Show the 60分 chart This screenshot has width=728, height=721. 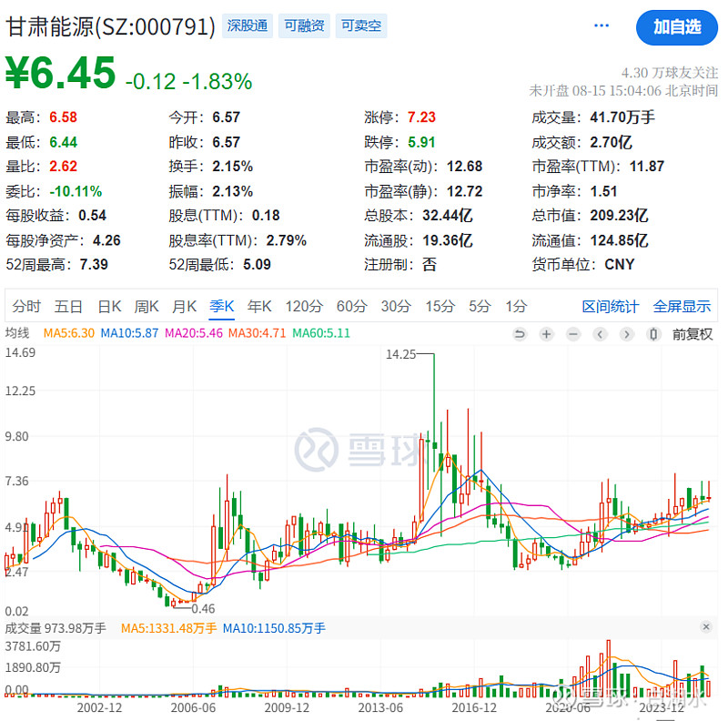[352, 306]
